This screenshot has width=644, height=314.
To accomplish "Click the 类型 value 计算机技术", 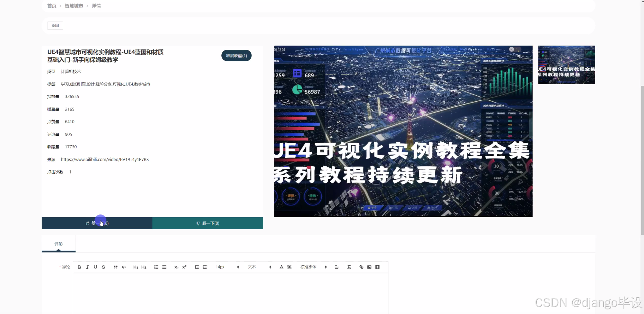I will pos(71,72).
